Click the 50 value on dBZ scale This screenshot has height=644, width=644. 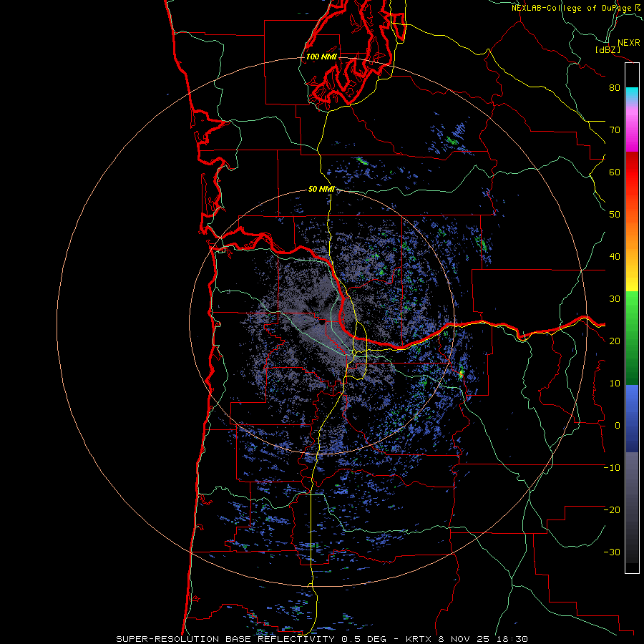coord(615,215)
